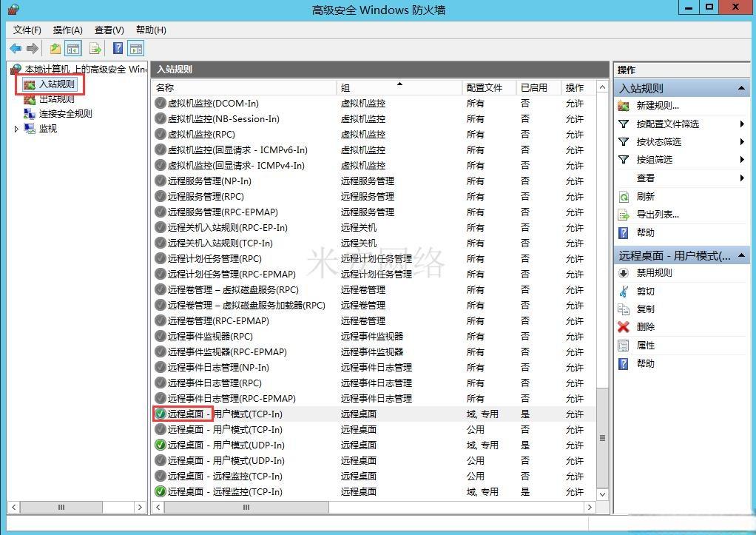The height and width of the screenshot is (535, 756).
Task: Click the firewall app icon in the title bar
Action: (x=13, y=9)
